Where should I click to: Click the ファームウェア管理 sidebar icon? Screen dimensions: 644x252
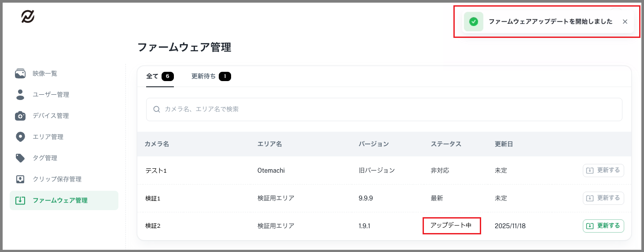20,200
